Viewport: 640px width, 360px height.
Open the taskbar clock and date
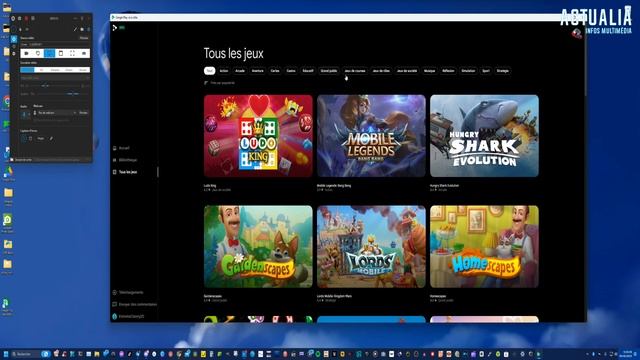tap(627, 354)
